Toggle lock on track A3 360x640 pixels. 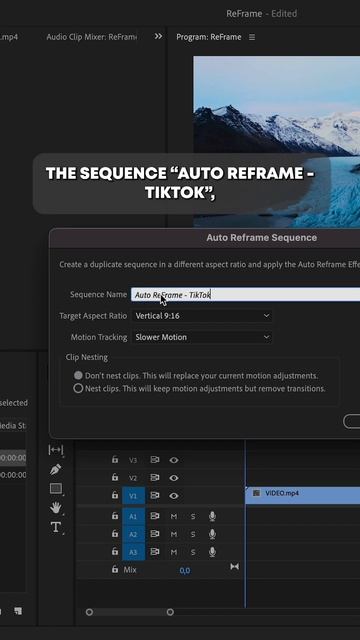(115, 551)
